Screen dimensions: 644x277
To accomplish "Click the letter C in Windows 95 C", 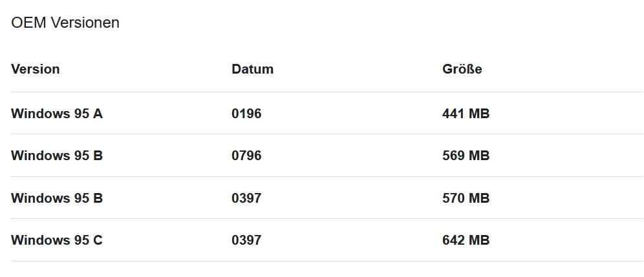I will coord(98,240).
